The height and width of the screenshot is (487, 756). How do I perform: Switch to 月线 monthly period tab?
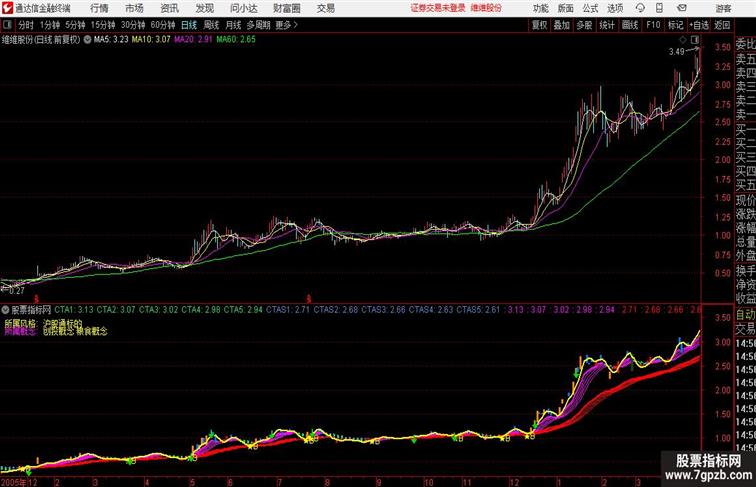coord(233,25)
